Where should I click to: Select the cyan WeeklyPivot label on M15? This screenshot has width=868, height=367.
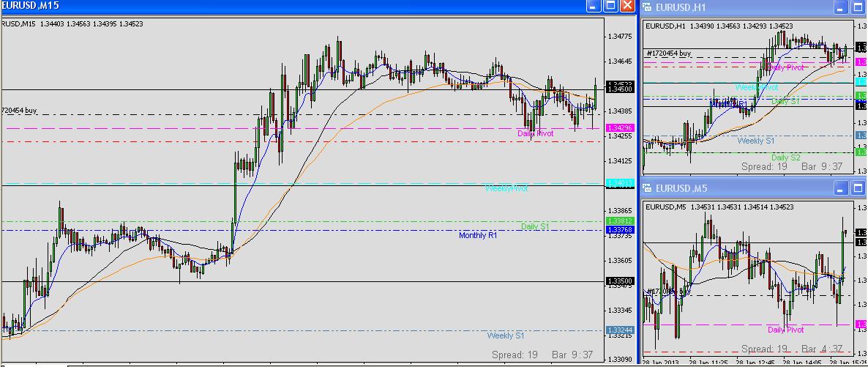pos(506,188)
